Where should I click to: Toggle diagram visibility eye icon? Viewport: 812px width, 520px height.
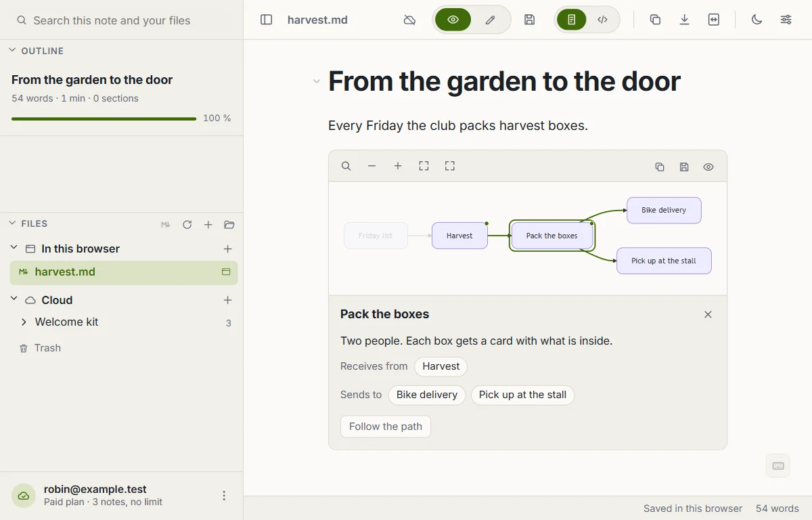pos(708,167)
